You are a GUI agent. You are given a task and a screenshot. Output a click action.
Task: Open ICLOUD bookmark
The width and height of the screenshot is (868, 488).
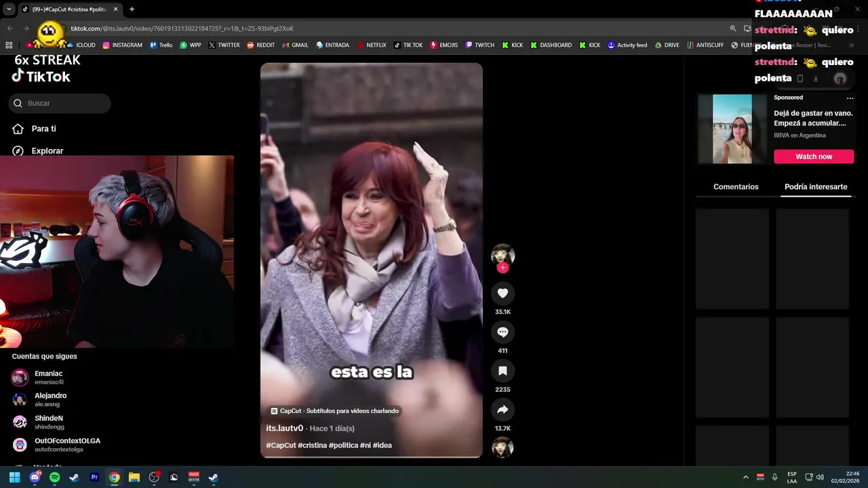(x=81, y=45)
